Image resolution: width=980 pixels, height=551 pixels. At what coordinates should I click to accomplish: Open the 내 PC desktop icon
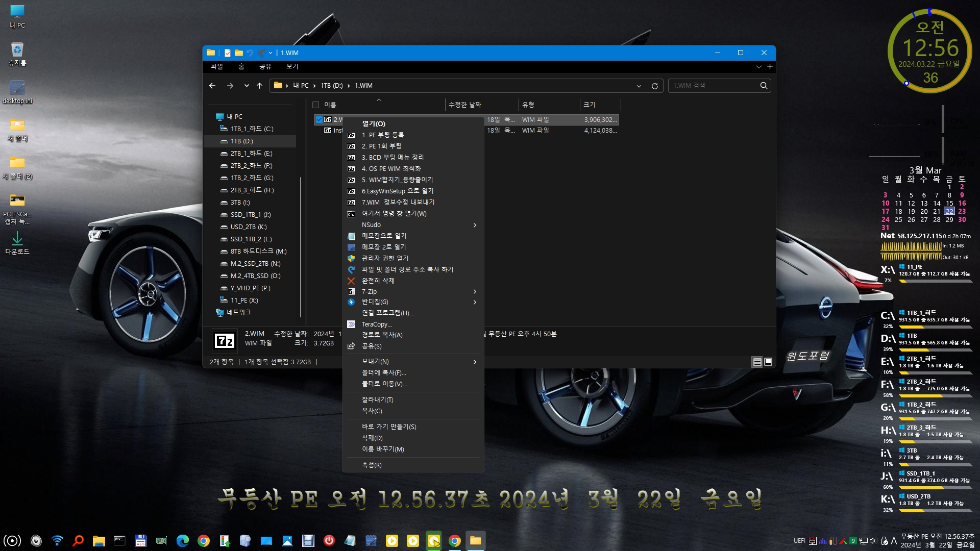[x=17, y=16]
